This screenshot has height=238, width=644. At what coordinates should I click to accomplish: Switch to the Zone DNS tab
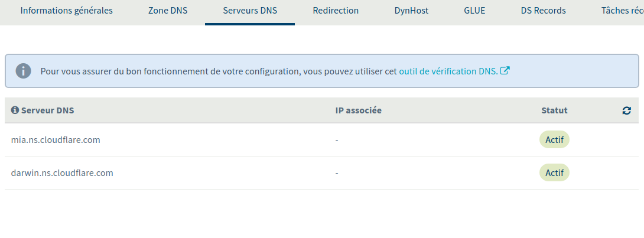click(168, 11)
